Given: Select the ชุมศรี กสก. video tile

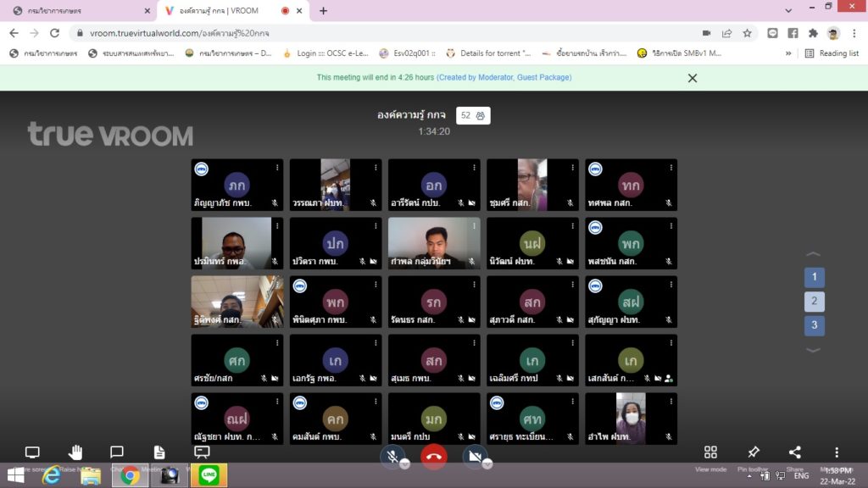Looking at the screenshot, I should (532, 185).
